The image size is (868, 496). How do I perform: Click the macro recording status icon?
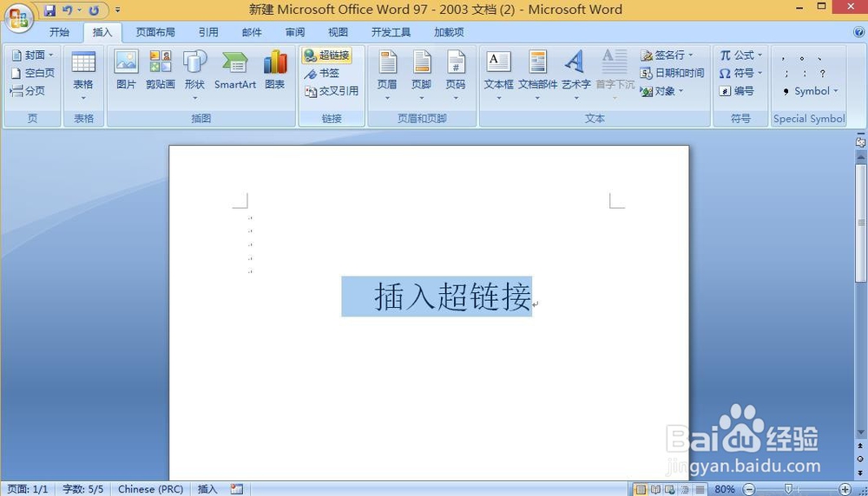237,489
